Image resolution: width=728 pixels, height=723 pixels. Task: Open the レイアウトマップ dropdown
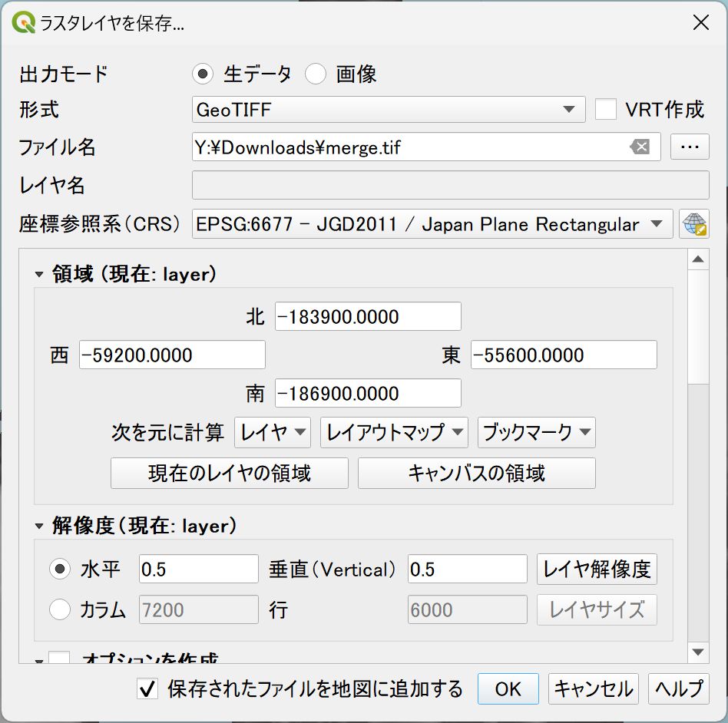coord(394,432)
